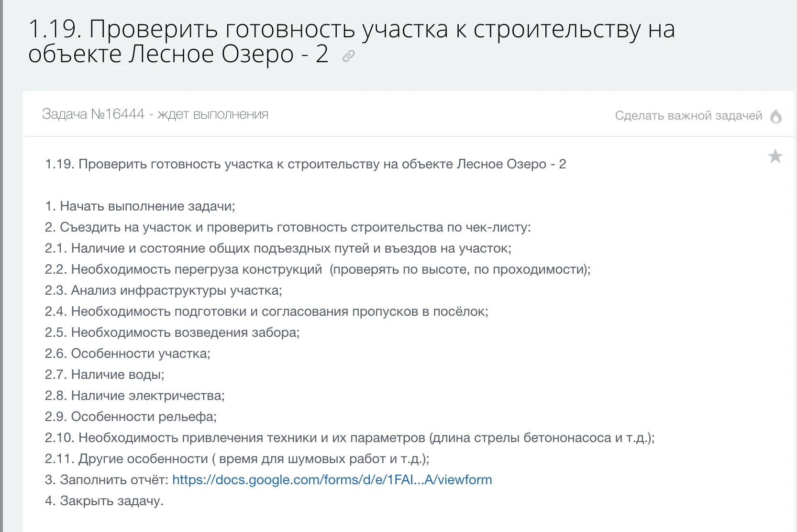Click 'Сделать важной задачей' label
Image resolution: width=797 pixels, height=532 pixels.
[x=688, y=115]
